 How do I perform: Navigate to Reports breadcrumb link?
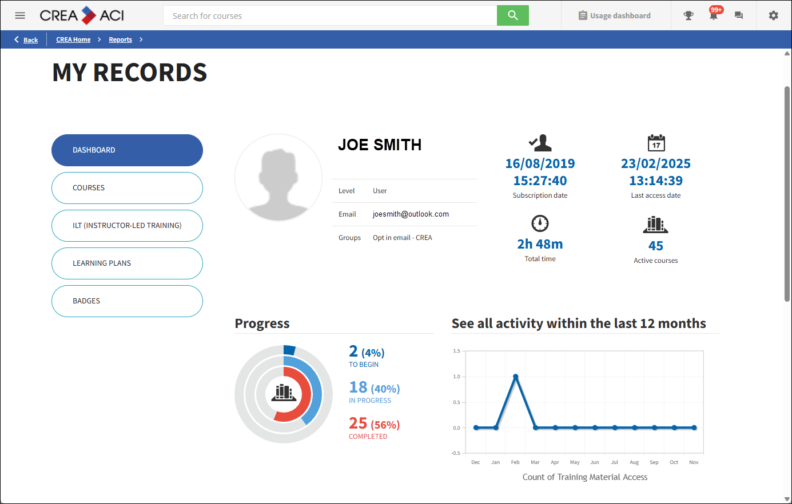click(120, 40)
